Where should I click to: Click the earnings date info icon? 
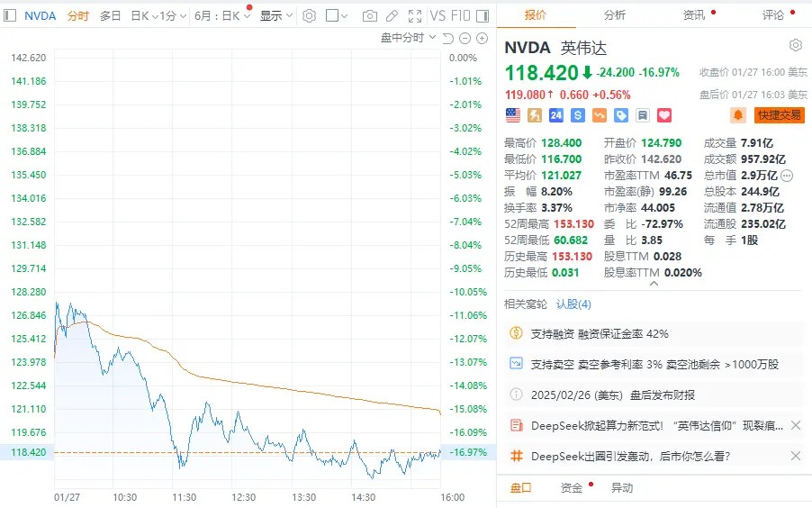[517, 395]
